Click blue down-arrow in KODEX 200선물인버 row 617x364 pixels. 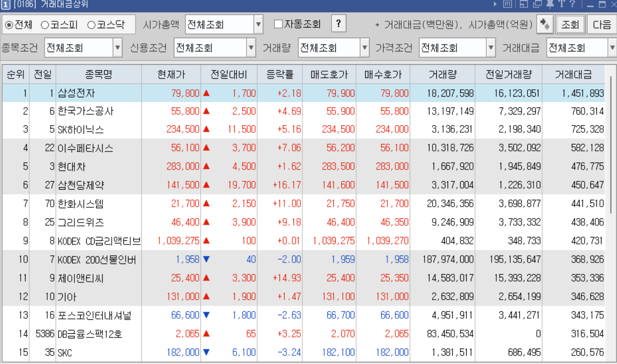(x=206, y=259)
